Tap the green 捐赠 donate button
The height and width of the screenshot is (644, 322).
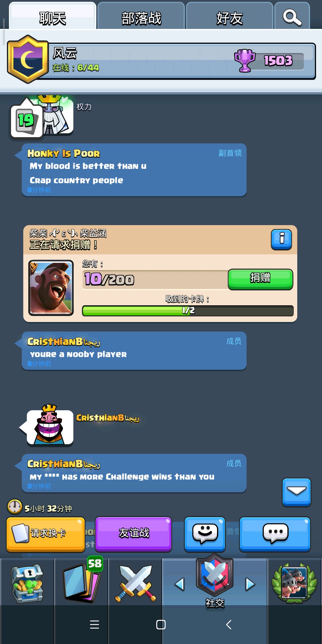[260, 279]
